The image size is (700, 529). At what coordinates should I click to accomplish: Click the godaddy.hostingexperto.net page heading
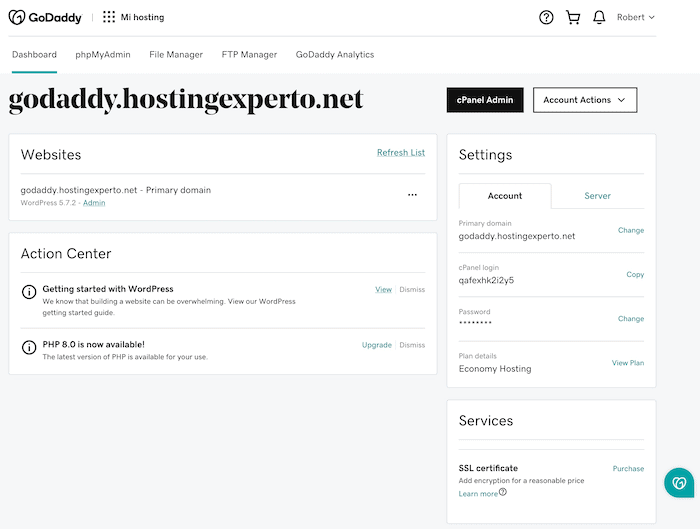pyautogui.click(x=186, y=100)
